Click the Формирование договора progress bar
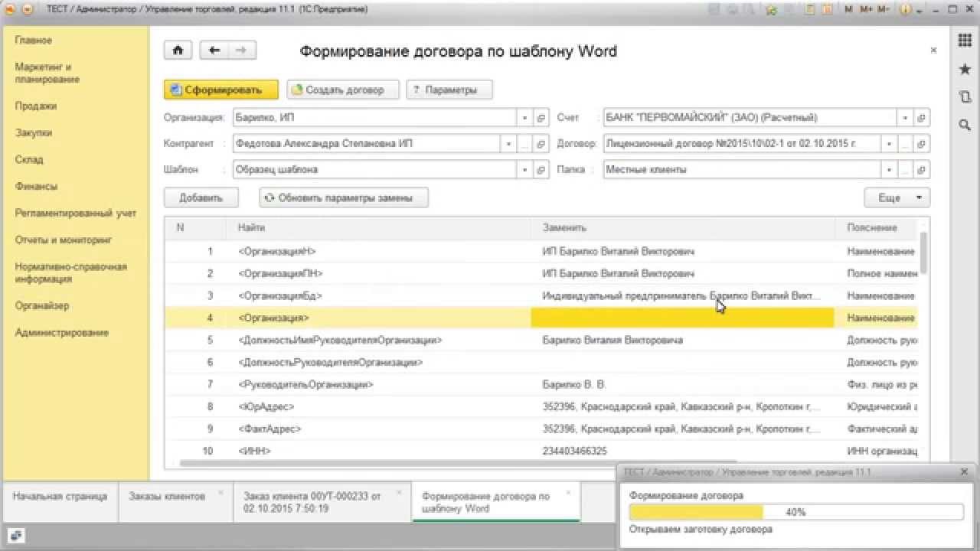 [795, 512]
